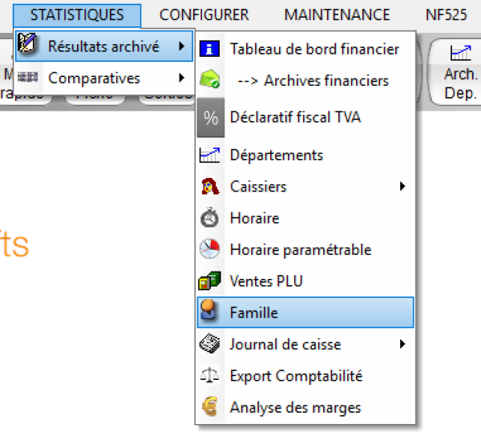
Task: Select the Famille menu entry
Action: [305, 313]
